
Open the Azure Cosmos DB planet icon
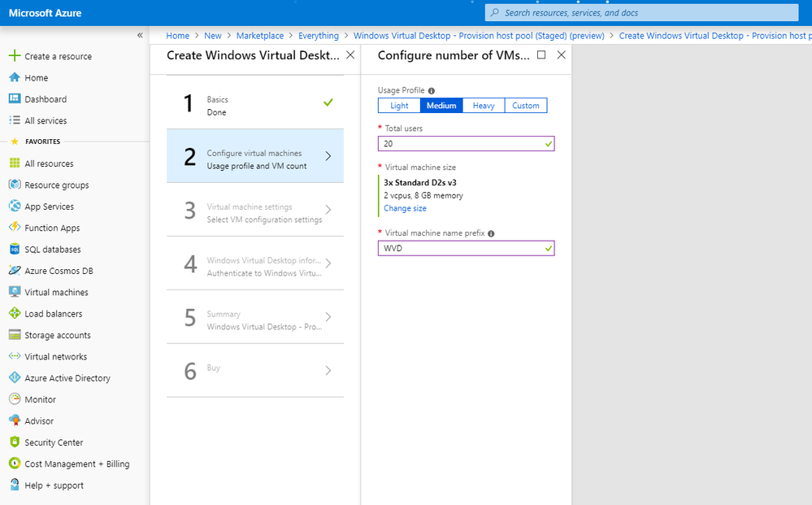tap(15, 270)
